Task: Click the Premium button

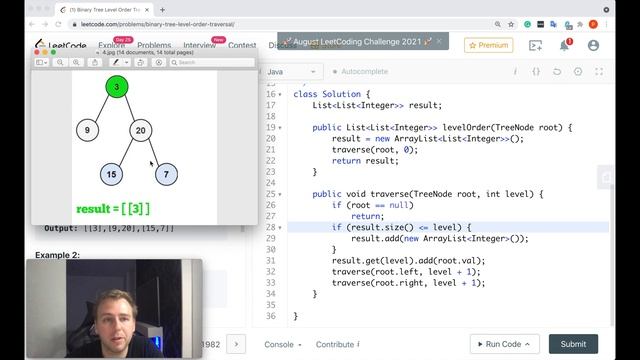Action: pos(489,45)
